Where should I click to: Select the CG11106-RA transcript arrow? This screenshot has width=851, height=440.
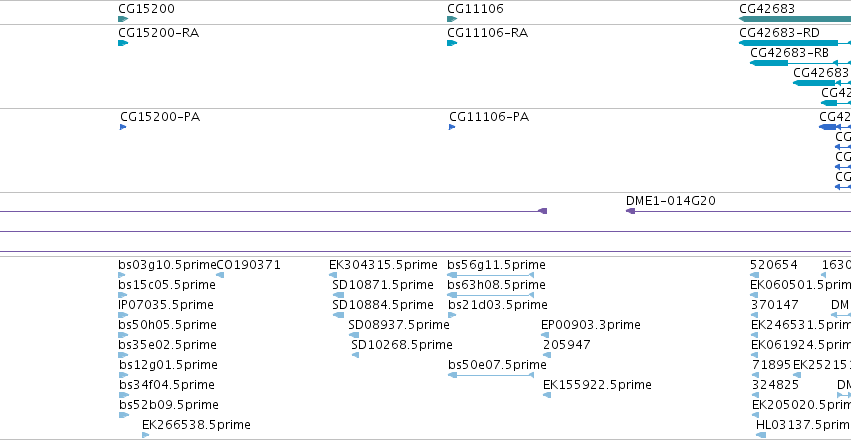452,43
